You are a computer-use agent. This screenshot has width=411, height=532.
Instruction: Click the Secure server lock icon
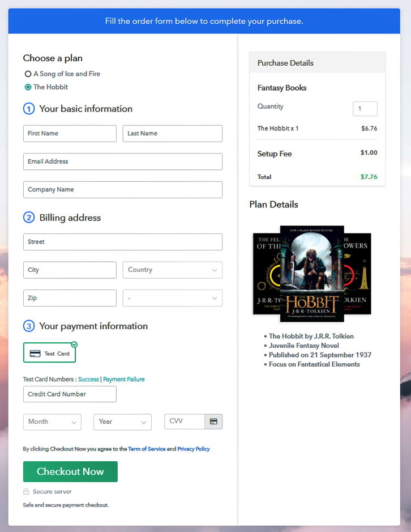tap(26, 491)
